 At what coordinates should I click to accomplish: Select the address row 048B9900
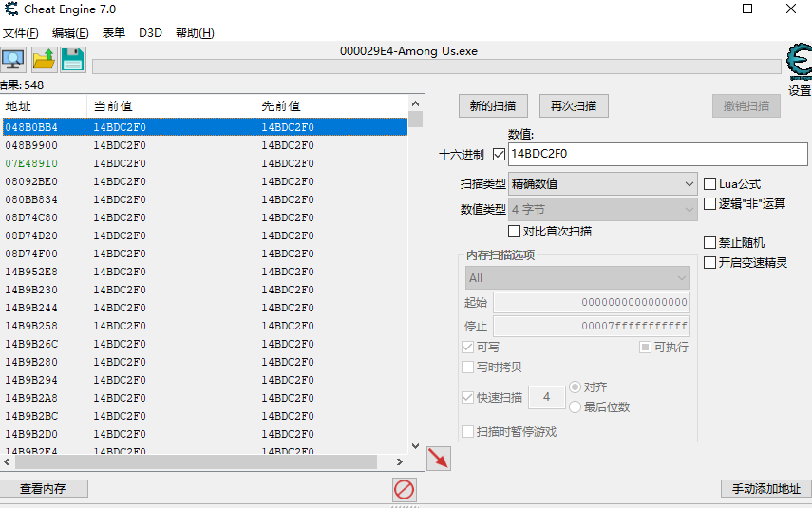[x=205, y=145]
